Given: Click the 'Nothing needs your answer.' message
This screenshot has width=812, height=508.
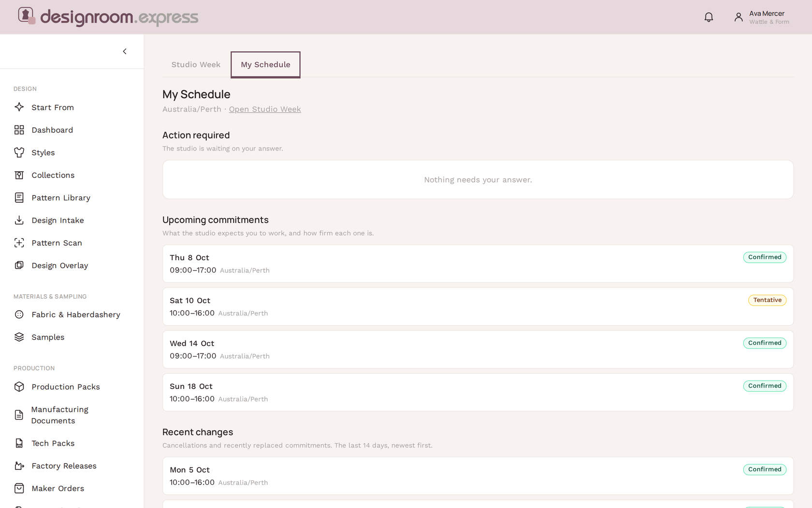Looking at the screenshot, I should click(x=478, y=179).
